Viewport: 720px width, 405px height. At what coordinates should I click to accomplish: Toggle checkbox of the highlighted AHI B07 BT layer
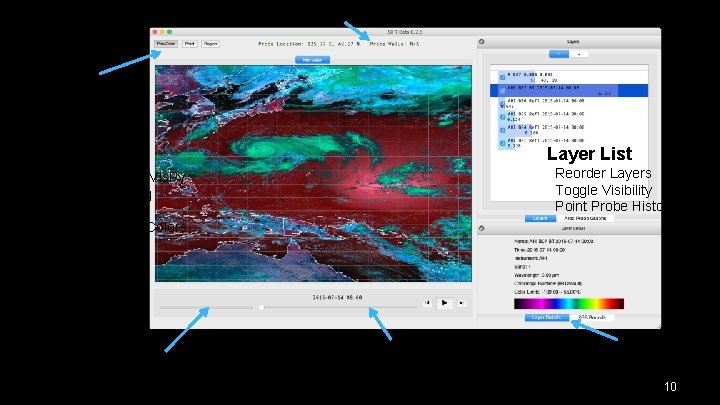point(502,90)
